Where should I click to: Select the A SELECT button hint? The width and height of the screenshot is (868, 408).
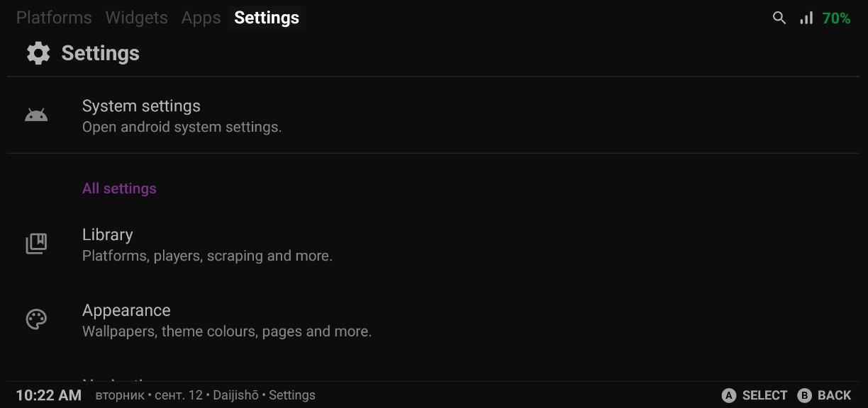(x=755, y=395)
